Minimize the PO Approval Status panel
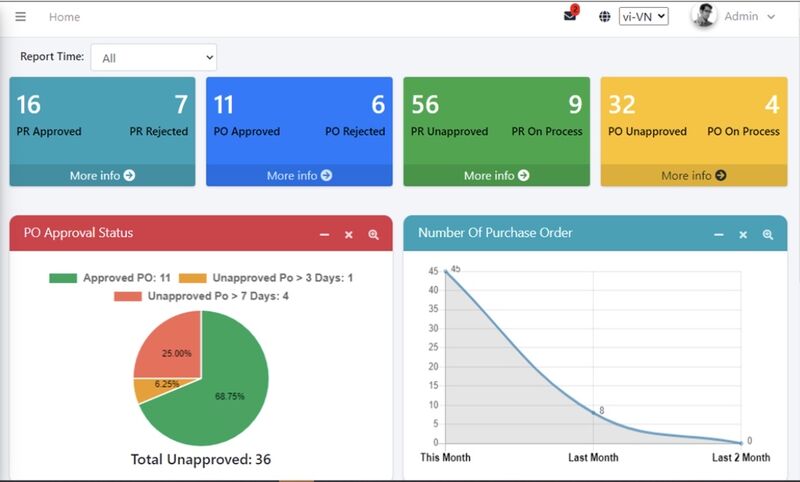Image resolution: width=800 pixels, height=482 pixels. coord(324,234)
